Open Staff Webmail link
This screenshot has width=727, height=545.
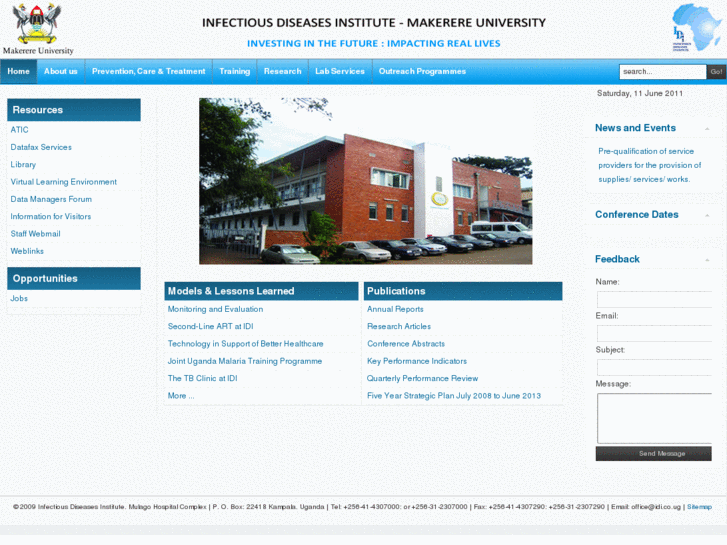pos(35,234)
